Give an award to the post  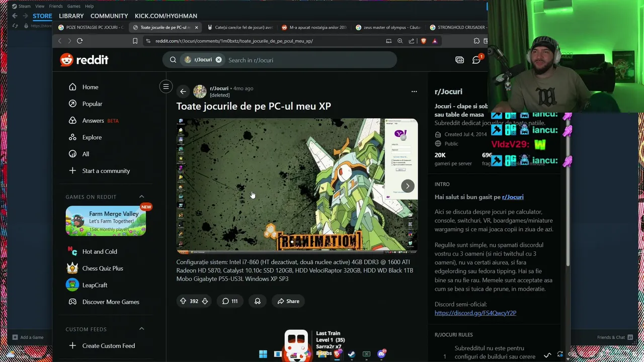pyautogui.click(x=258, y=301)
